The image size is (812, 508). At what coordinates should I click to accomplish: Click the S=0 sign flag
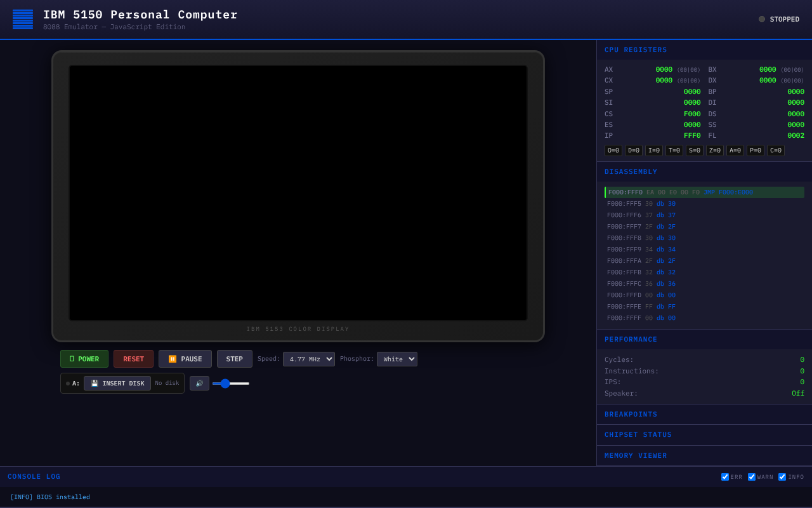695,150
